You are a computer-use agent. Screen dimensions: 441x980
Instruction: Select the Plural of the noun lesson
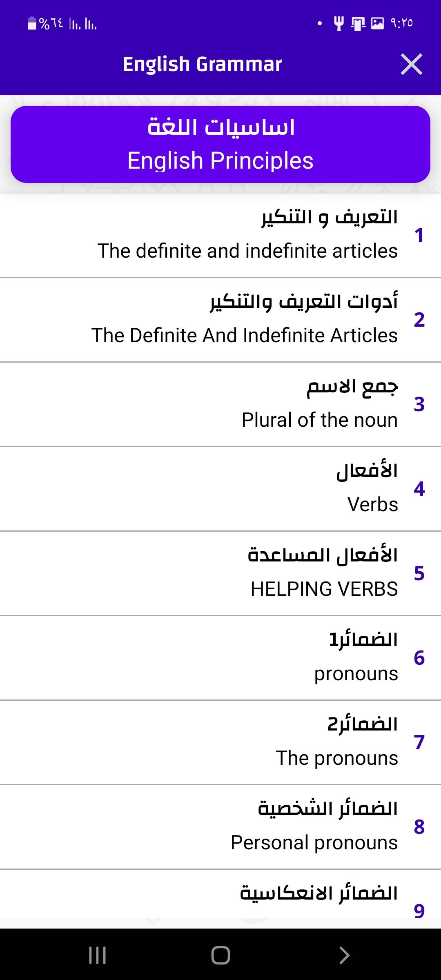(220, 404)
